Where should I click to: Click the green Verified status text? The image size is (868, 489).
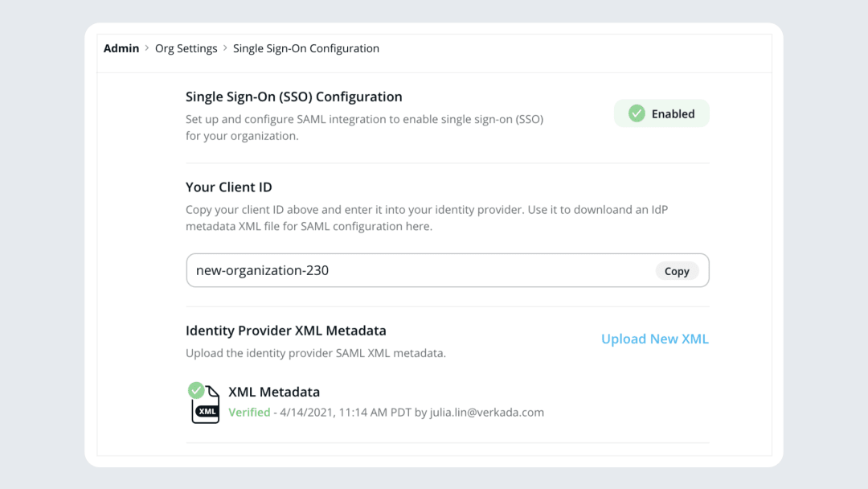tap(249, 412)
